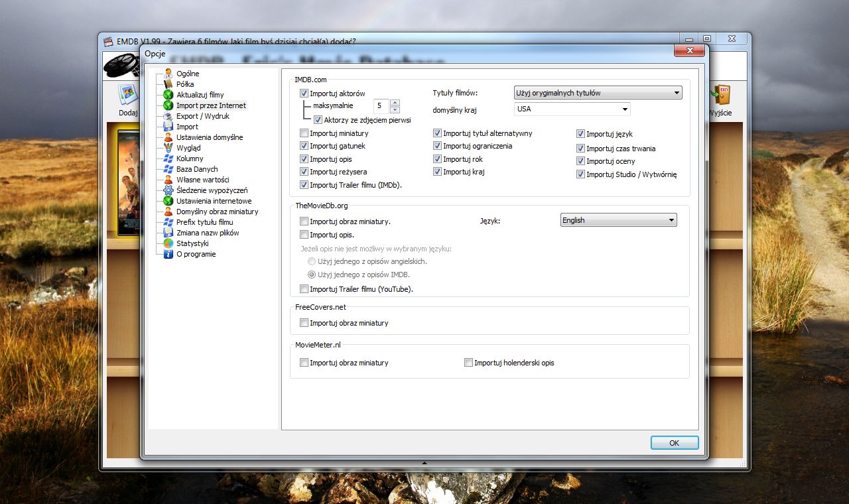The height and width of the screenshot is (504, 849).
Task: Toggle Importuj tytuł alternatywny checkbox
Action: coord(437,133)
